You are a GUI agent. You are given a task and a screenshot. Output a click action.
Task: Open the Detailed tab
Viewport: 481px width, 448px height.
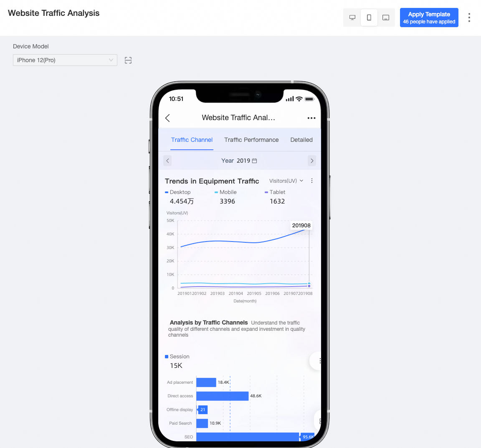tap(301, 140)
